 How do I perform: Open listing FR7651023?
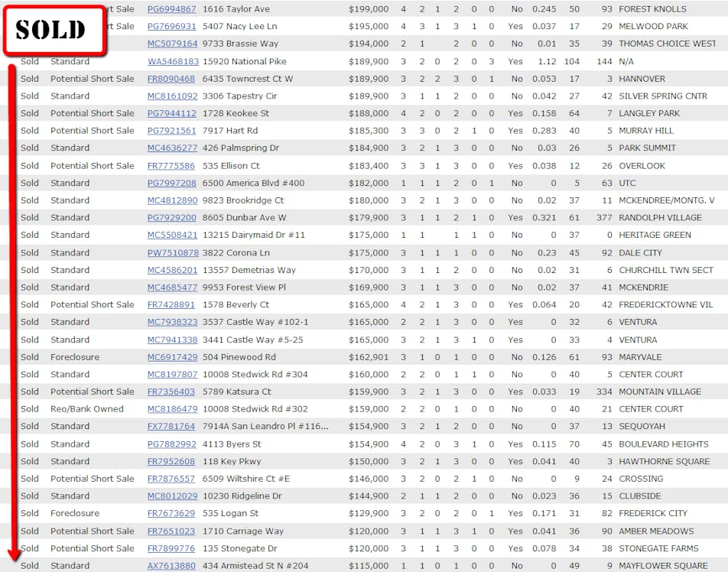(171, 531)
